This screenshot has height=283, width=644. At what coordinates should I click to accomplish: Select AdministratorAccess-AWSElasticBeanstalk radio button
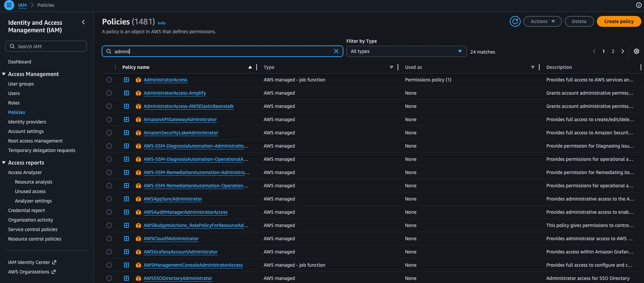(x=109, y=106)
